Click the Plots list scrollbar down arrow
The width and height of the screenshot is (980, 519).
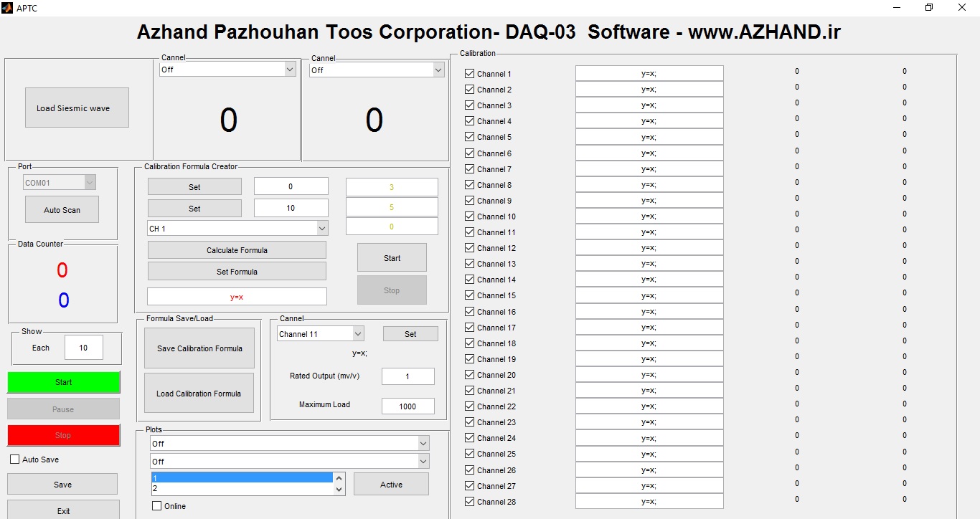(x=339, y=490)
